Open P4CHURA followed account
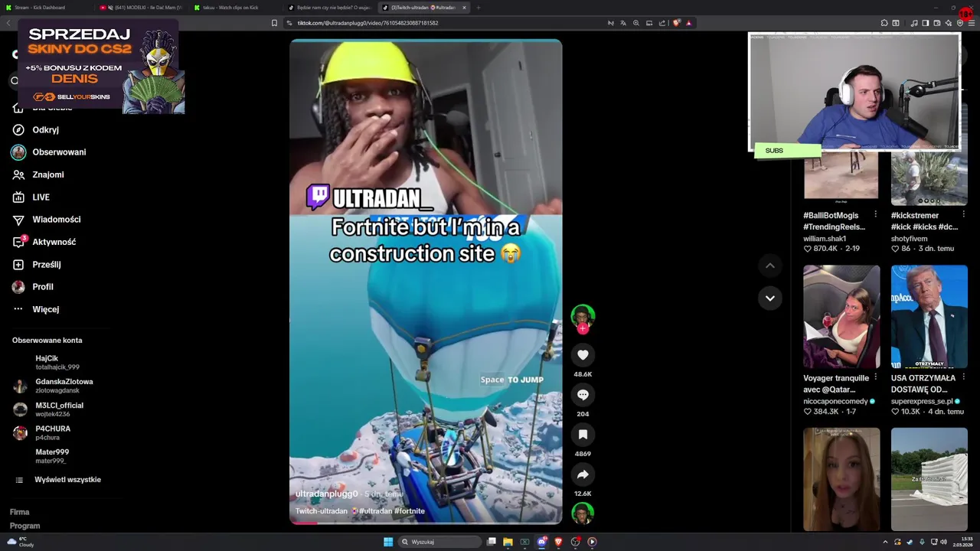This screenshot has height=551, width=980. click(x=41, y=433)
